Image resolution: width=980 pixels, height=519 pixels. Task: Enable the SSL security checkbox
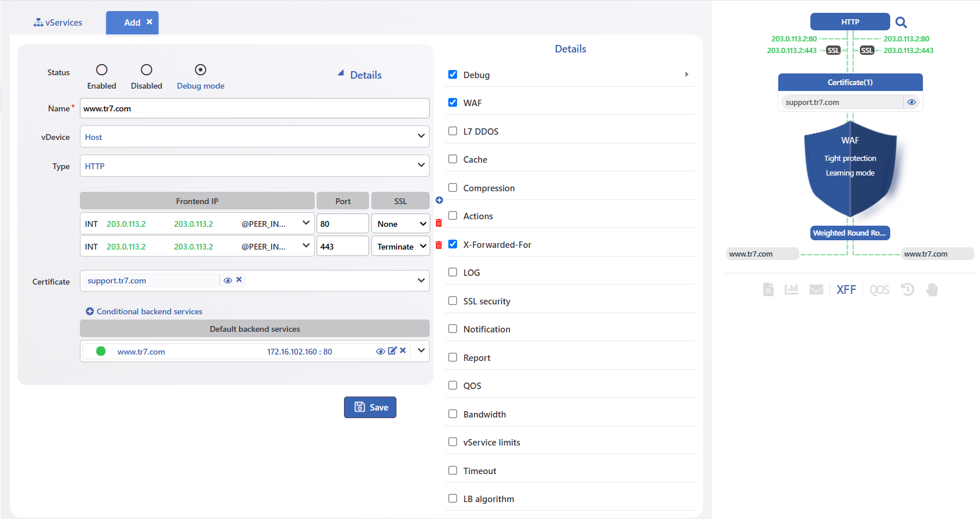point(452,300)
